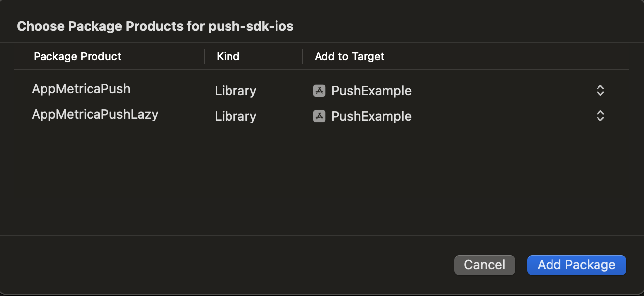
Task: Click the dialog title for push-sdk-ios
Action: point(155,26)
